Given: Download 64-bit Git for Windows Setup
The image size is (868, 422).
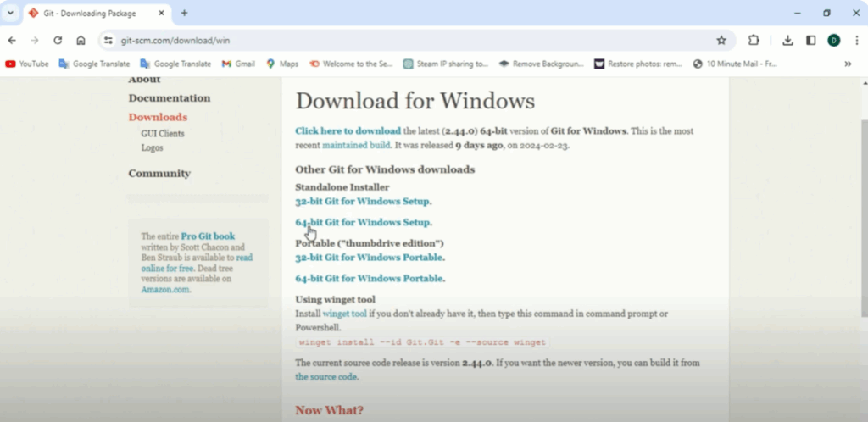Looking at the screenshot, I should click(362, 222).
